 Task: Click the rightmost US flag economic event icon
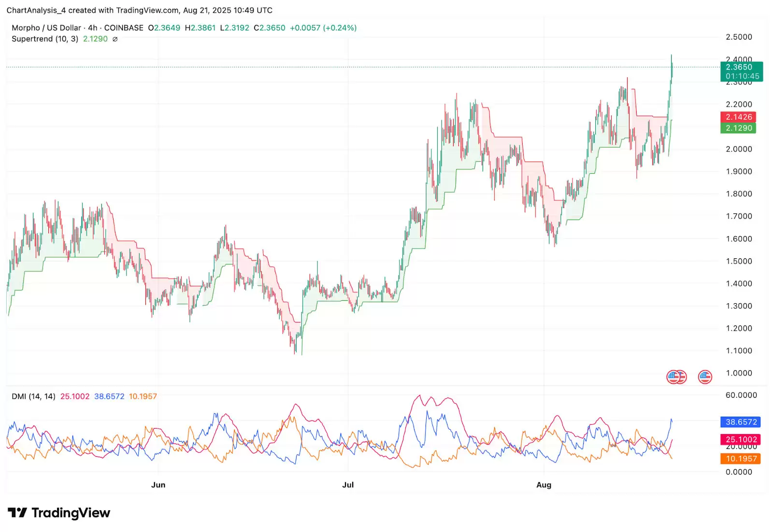tap(705, 377)
